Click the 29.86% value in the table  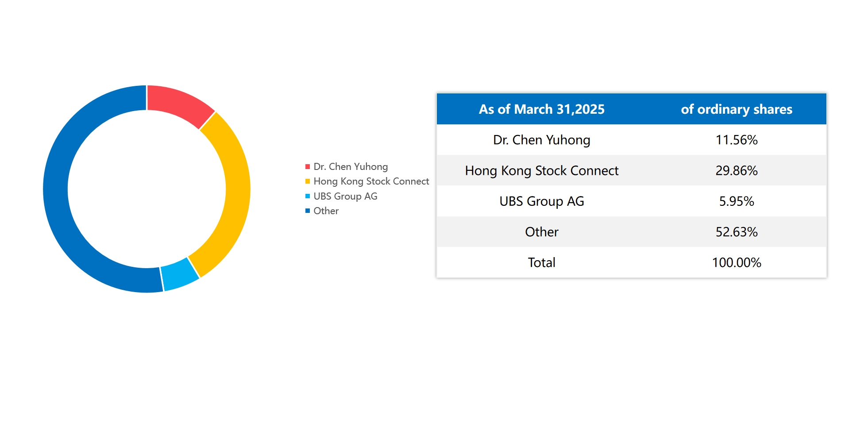pos(736,170)
